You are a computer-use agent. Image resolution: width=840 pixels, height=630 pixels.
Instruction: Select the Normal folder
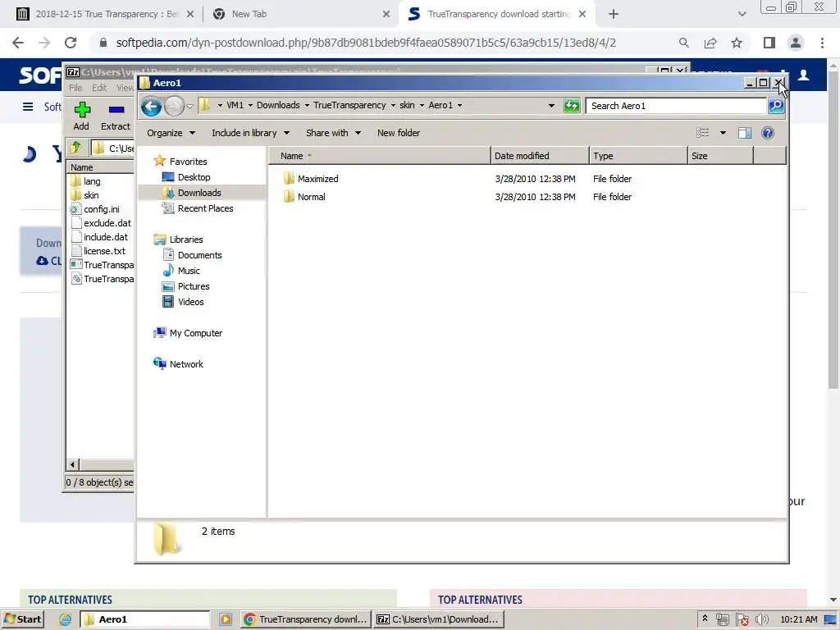tap(304, 197)
